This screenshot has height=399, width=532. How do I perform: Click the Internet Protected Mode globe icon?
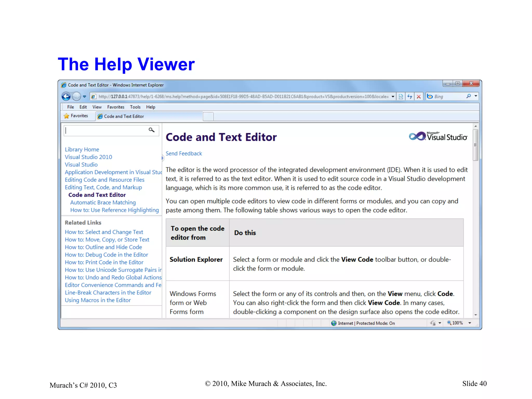pos(334,323)
